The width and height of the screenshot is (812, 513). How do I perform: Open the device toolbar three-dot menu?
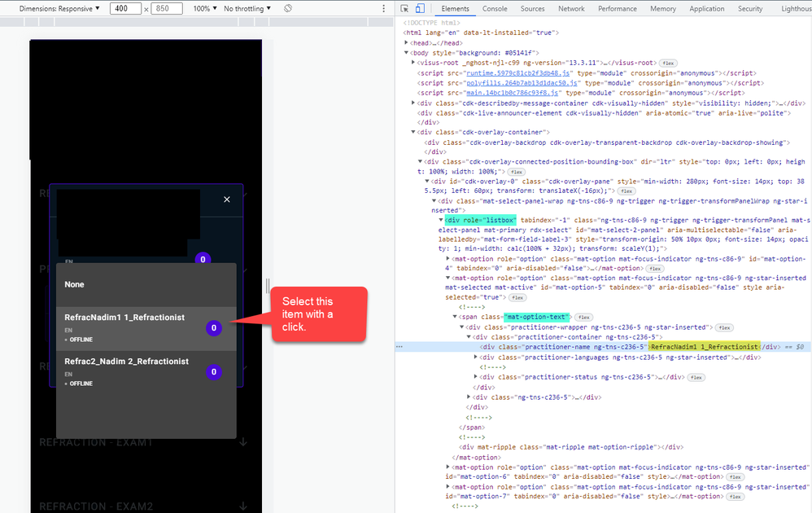pyautogui.click(x=384, y=8)
